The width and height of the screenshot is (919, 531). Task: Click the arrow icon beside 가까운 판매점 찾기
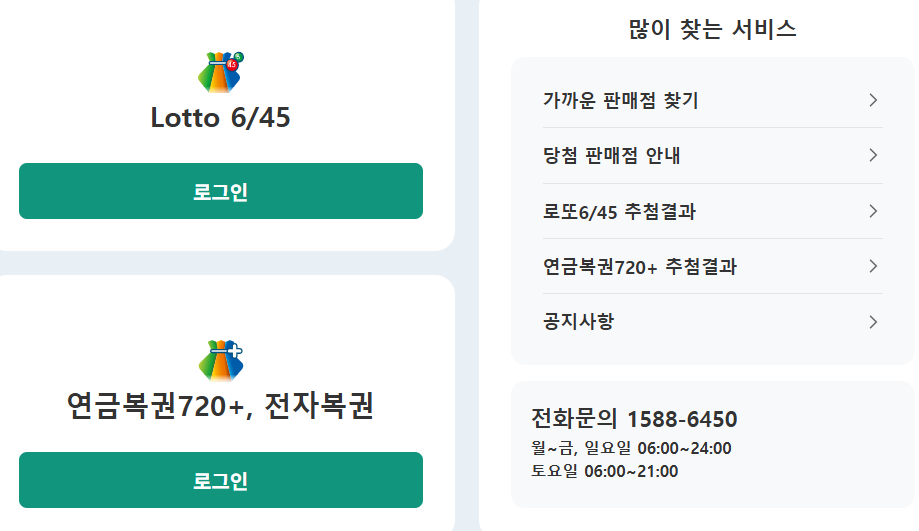pos(873,100)
